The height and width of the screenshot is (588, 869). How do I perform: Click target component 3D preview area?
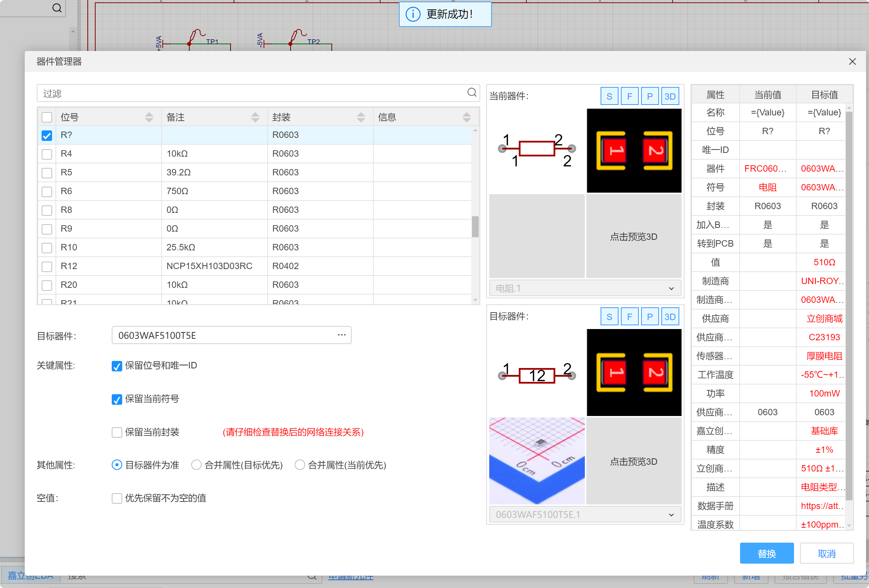pos(634,461)
